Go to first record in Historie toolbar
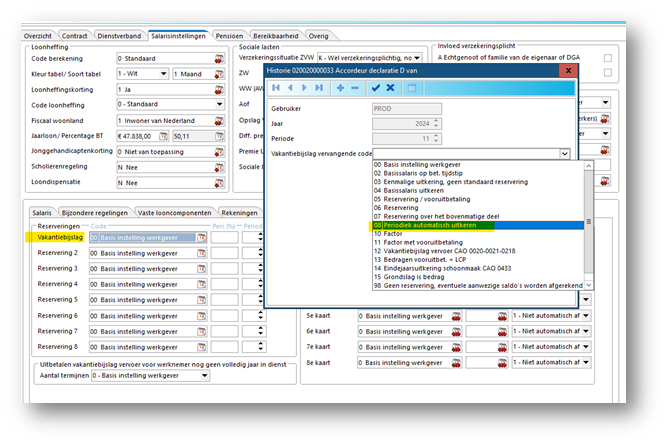 pyautogui.click(x=276, y=88)
